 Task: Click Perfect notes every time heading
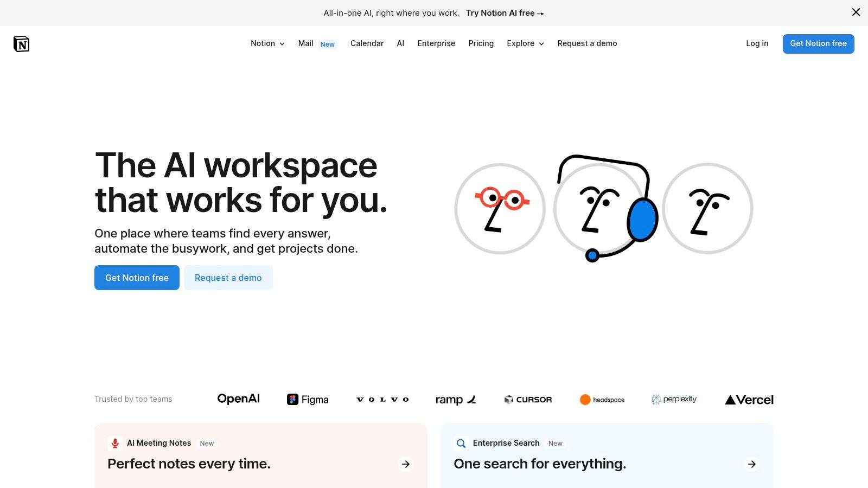click(189, 464)
